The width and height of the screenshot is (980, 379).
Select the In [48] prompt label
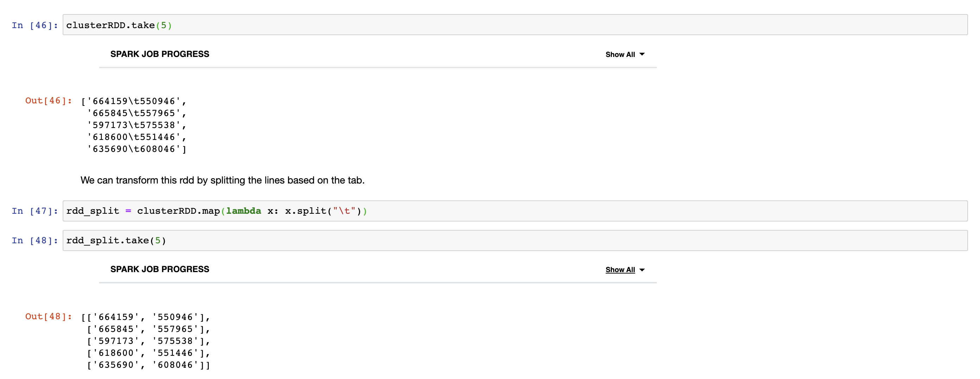point(34,240)
